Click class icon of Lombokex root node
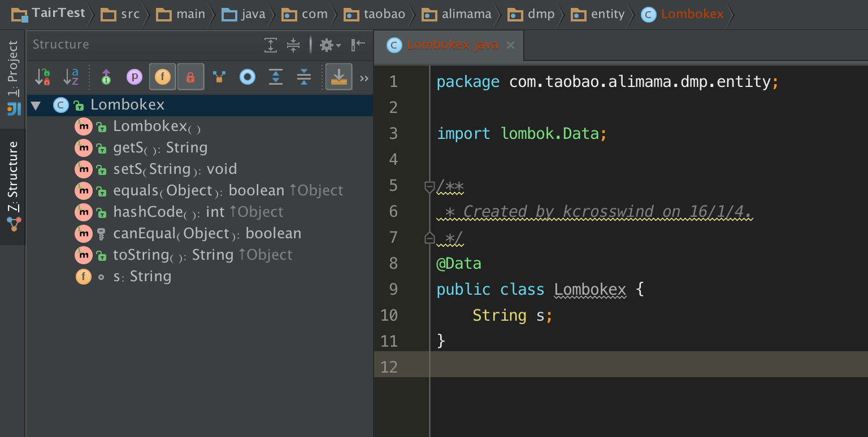This screenshot has height=437, width=868. (x=61, y=105)
